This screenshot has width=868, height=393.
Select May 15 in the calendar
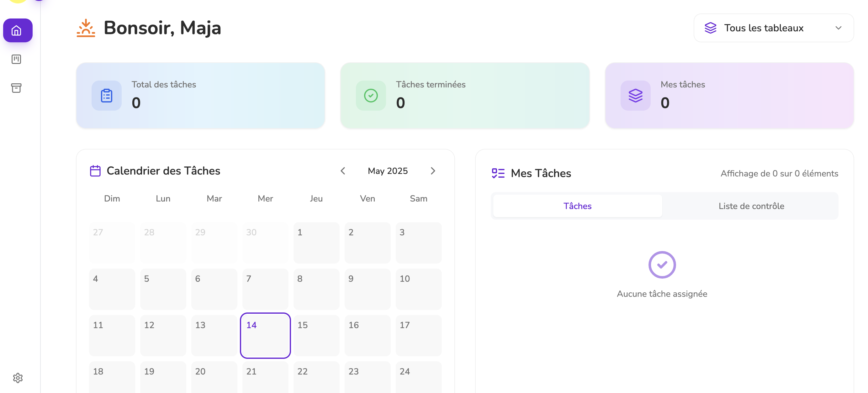[x=316, y=335]
